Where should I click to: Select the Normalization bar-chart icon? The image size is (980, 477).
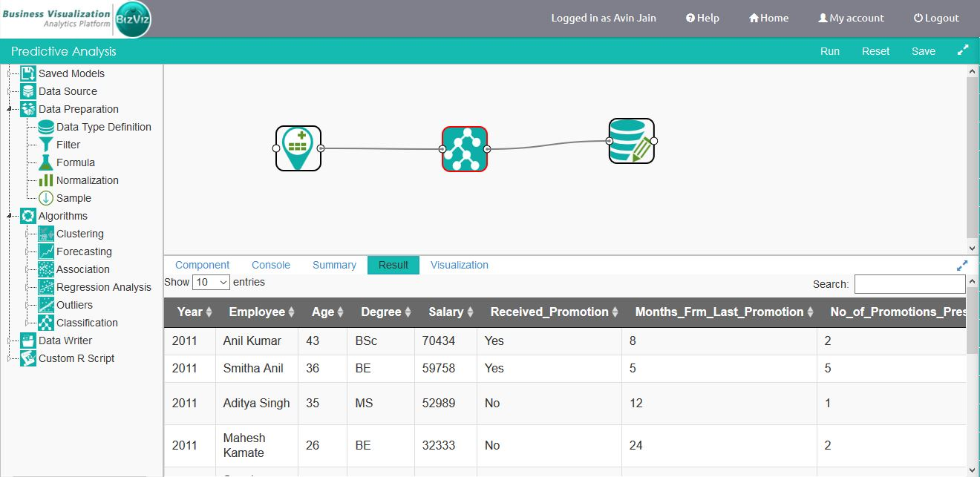point(46,180)
